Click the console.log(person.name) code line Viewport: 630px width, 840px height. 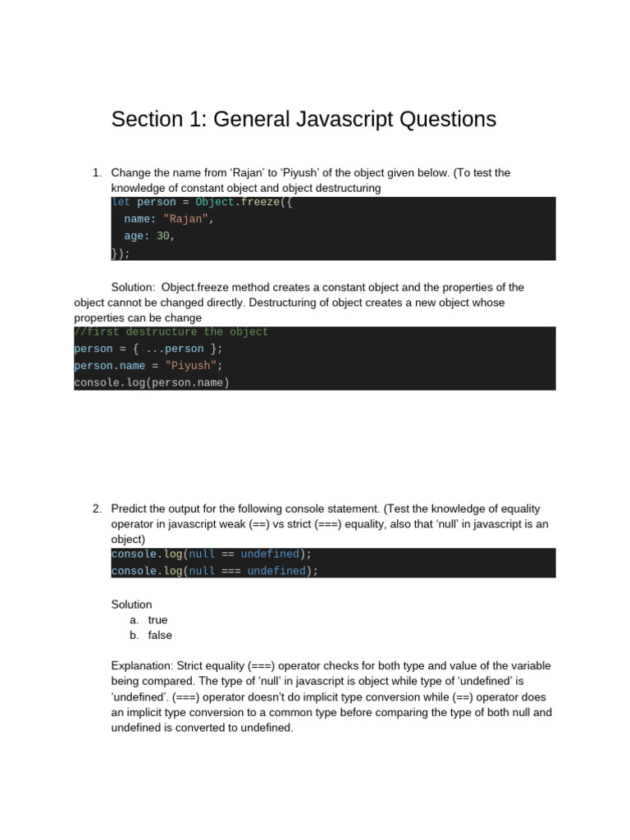(x=152, y=382)
